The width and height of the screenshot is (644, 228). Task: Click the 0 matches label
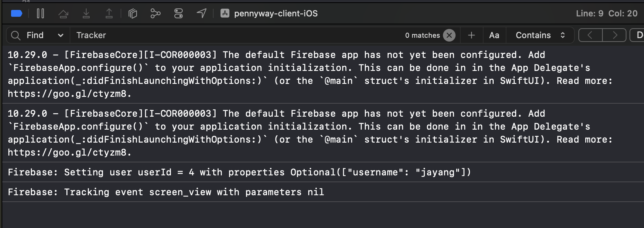(x=422, y=35)
